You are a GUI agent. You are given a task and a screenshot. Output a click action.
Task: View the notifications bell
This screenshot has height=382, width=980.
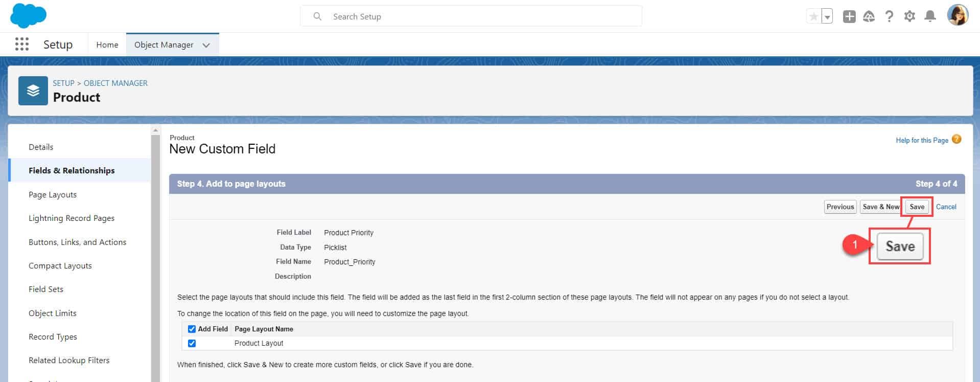[x=930, y=16]
